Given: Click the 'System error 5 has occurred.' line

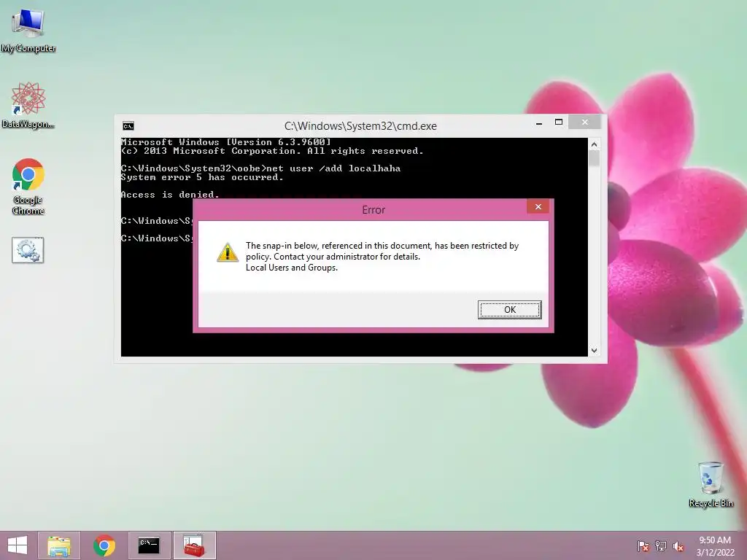Looking at the screenshot, I should coord(202,177).
